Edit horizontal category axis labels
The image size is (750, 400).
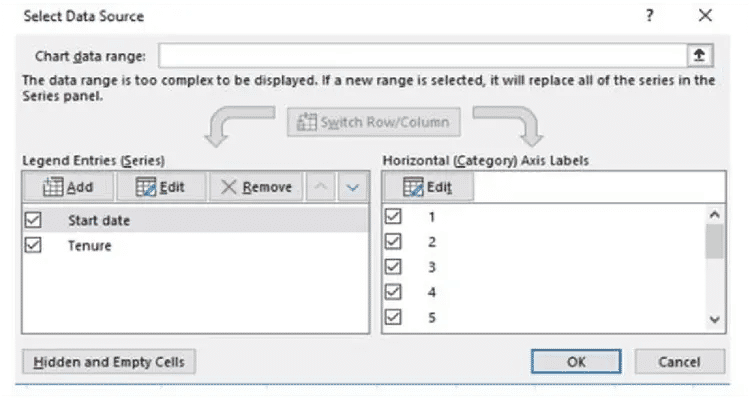(429, 187)
